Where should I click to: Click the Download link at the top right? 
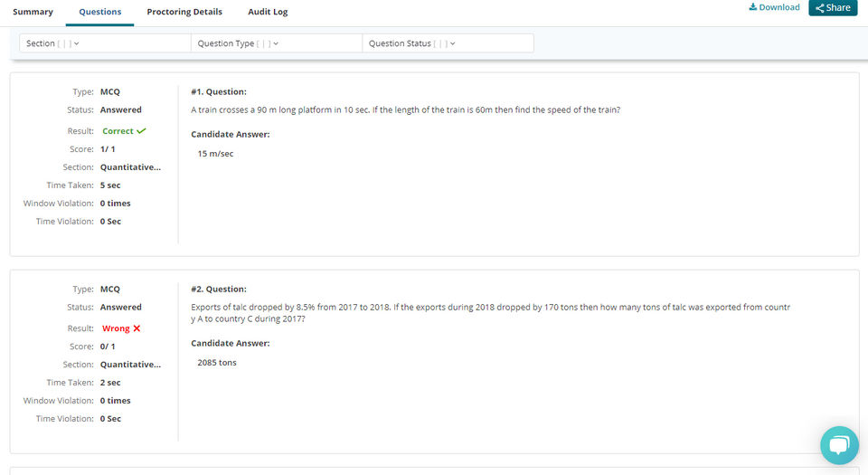pyautogui.click(x=775, y=7)
